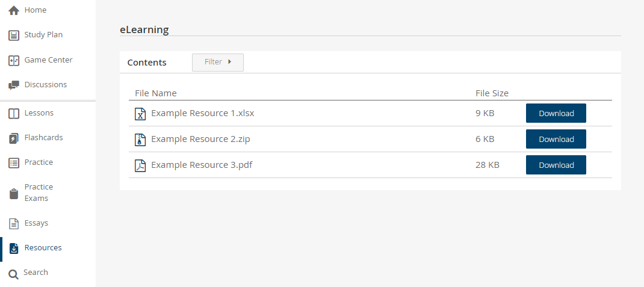
Task: Go to the Practice menu item
Action: 39,162
